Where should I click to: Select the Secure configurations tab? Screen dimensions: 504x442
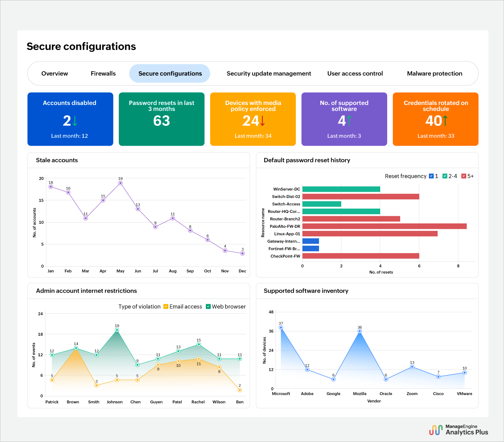tap(170, 74)
